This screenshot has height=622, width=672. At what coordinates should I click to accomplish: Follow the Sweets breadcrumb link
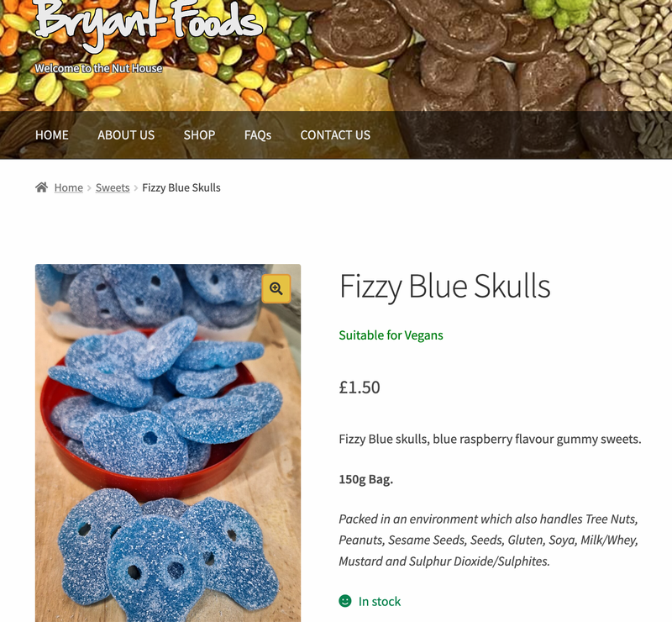[113, 188]
